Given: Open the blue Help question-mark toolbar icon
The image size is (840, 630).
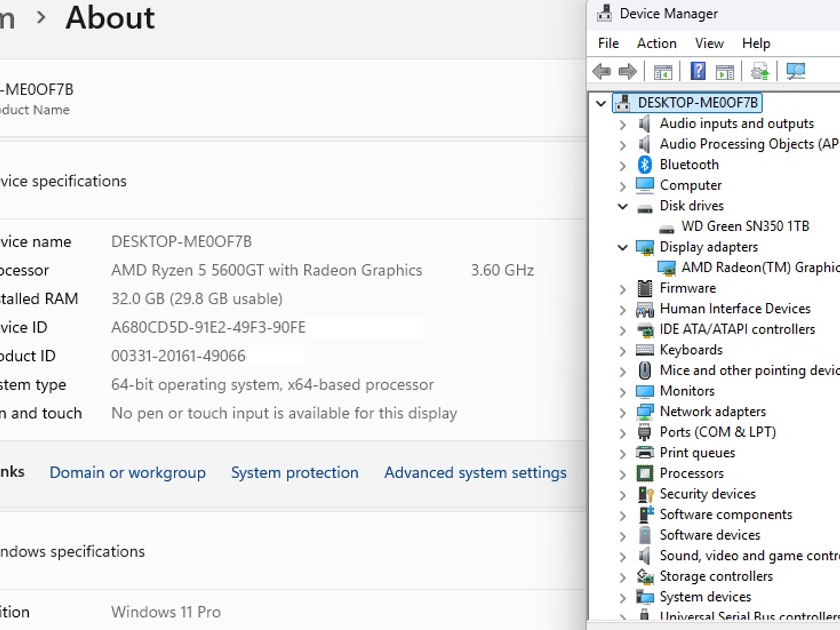Looking at the screenshot, I should [x=698, y=71].
